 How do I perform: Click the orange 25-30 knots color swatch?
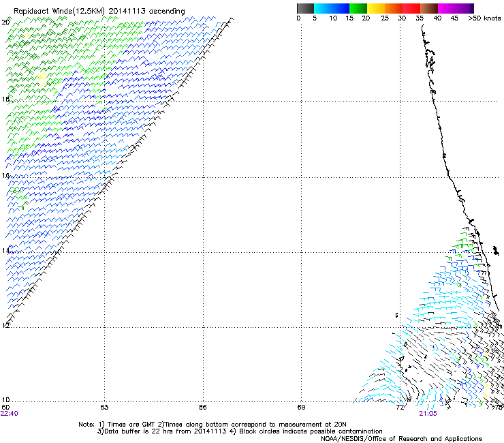[x=394, y=8]
